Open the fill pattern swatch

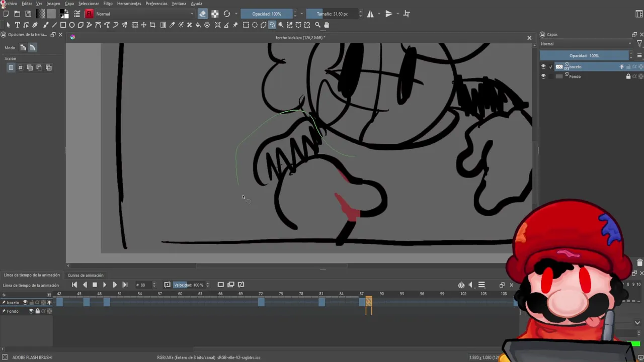(51, 14)
